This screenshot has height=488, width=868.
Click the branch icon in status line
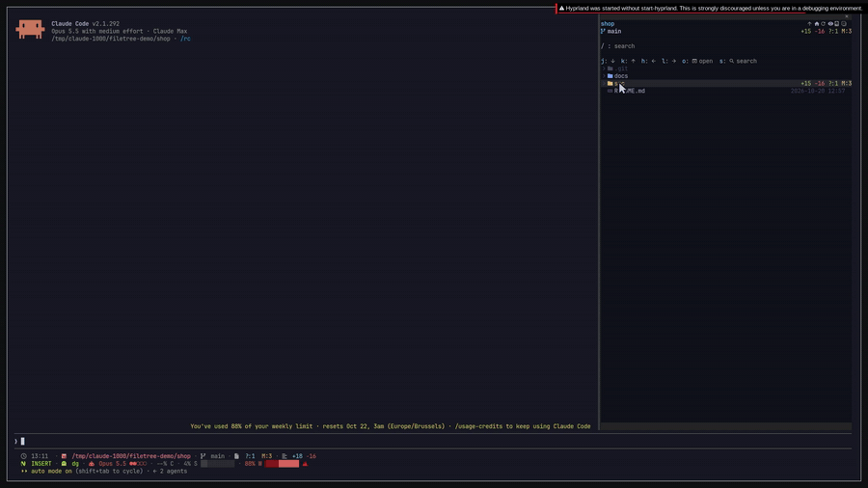203,456
